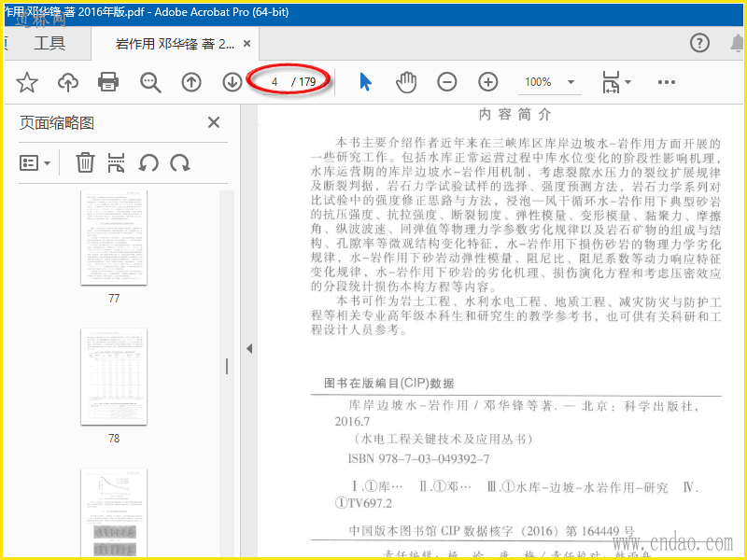
Task: Close the 岩作用 邓华锋 document tab
Action: point(247,44)
